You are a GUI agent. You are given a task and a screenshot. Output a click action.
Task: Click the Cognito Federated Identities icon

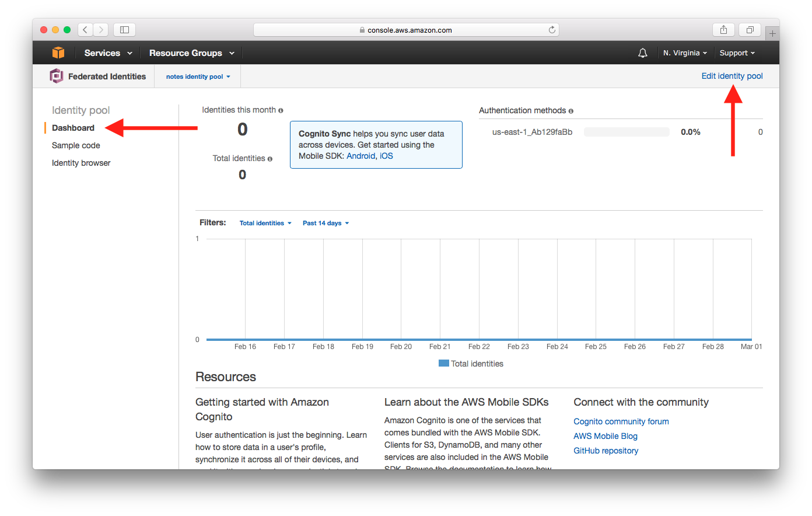tap(57, 76)
